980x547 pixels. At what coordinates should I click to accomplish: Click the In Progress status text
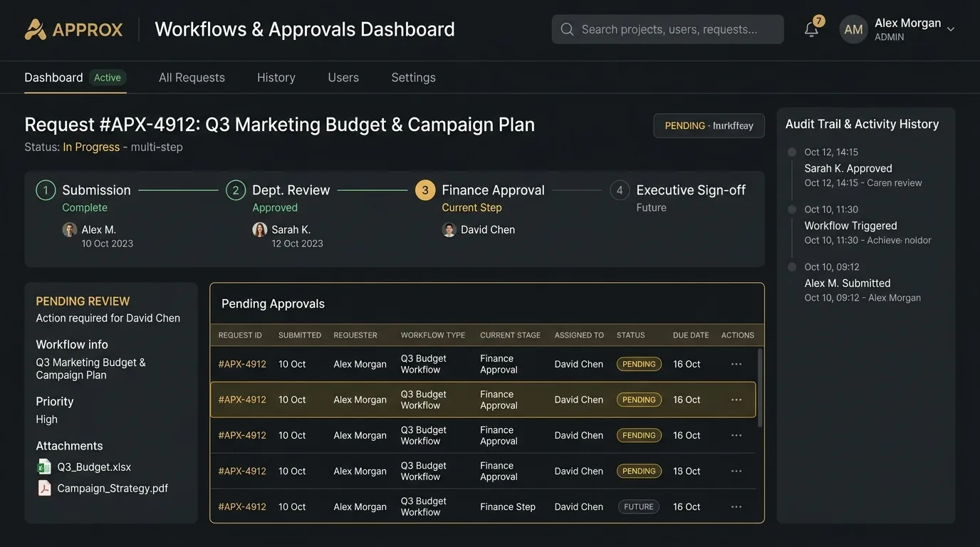pyautogui.click(x=91, y=147)
